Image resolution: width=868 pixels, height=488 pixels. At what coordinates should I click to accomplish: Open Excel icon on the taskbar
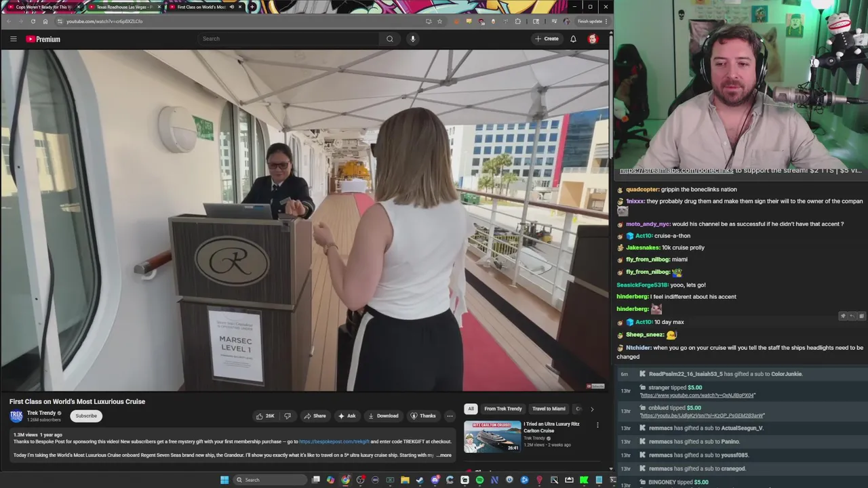[x=390, y=480]
